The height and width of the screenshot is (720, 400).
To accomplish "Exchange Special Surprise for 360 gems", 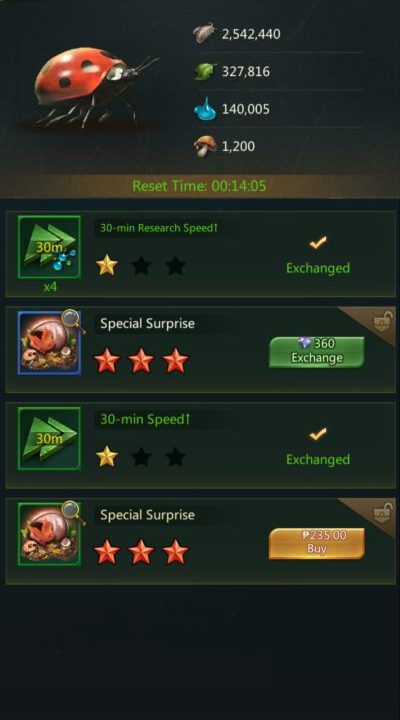I will click(x=316, y=352).
